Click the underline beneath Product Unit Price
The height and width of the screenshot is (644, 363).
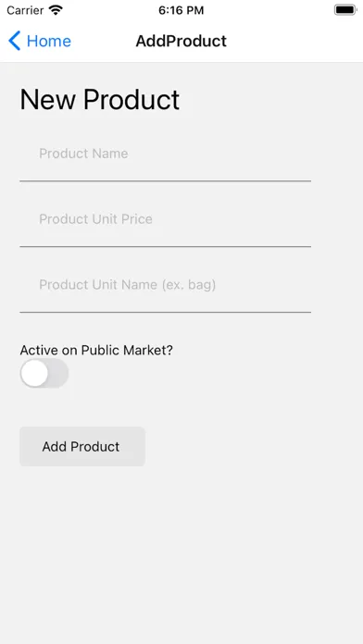pyautogui.click(x=165, y=246)
